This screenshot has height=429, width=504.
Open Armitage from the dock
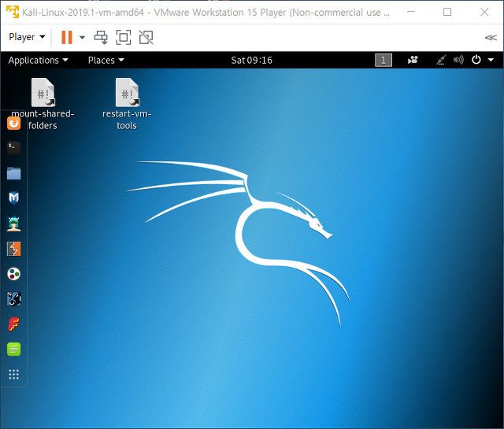(14, 224)
